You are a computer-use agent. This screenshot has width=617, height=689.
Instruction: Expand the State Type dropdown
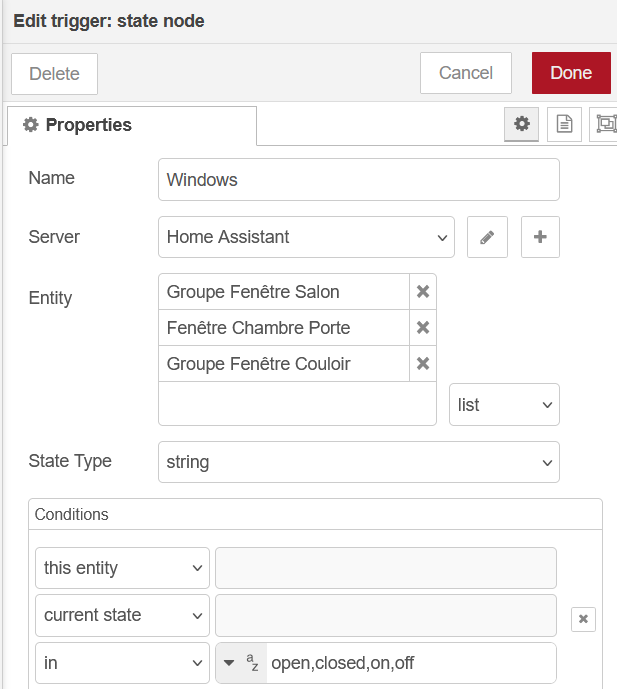[x=358, y=462]
